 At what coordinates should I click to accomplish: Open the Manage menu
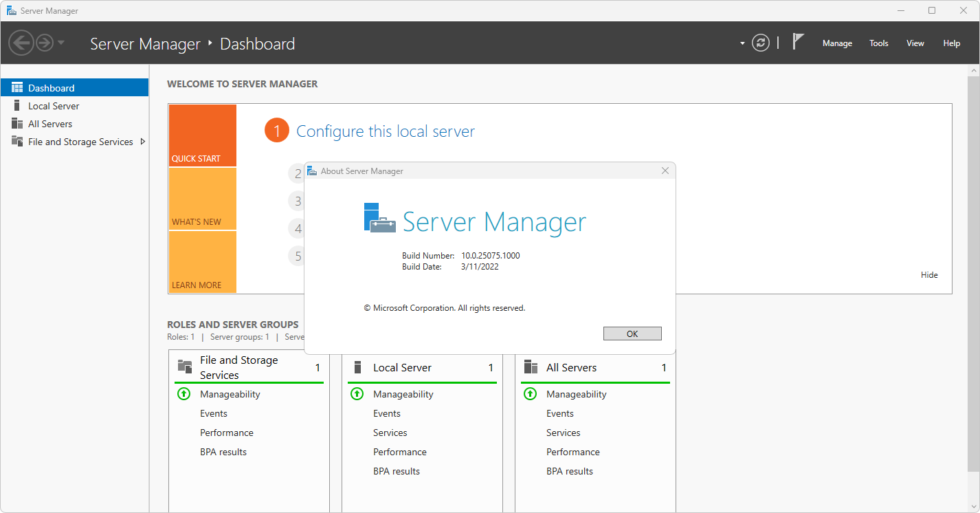pos(837,43)
